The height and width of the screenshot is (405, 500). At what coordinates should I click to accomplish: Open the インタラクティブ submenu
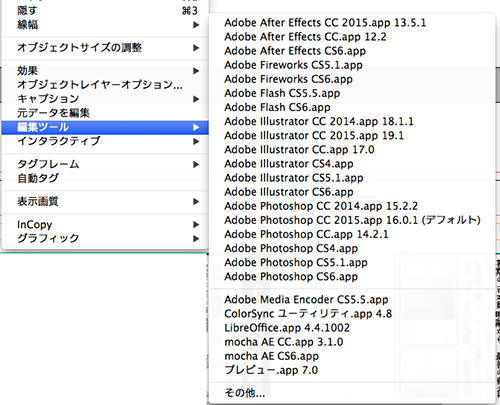click(x=105, y=141)
